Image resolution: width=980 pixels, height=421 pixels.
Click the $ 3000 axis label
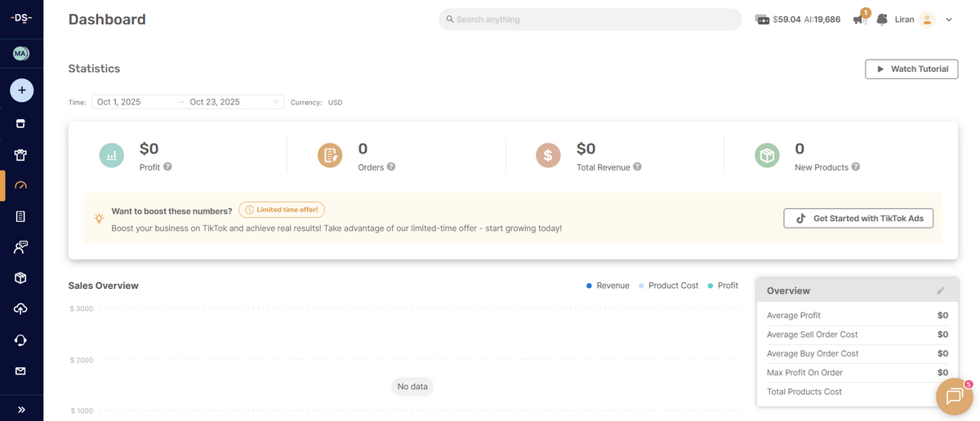pyautogui.click(x=80, y=308)
